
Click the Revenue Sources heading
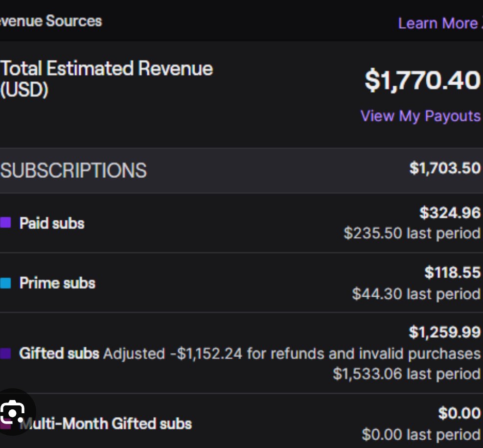point(51,21)
